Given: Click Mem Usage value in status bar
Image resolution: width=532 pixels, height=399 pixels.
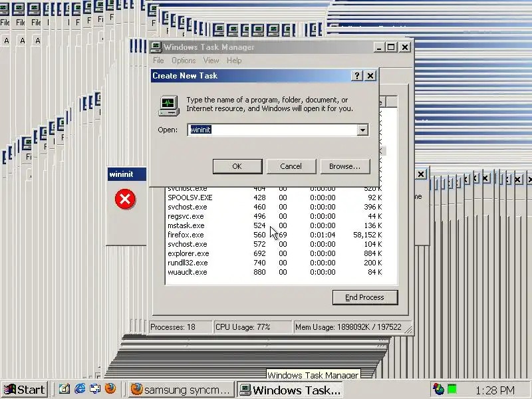Looking at the screenshot, I should pos(348,327).
